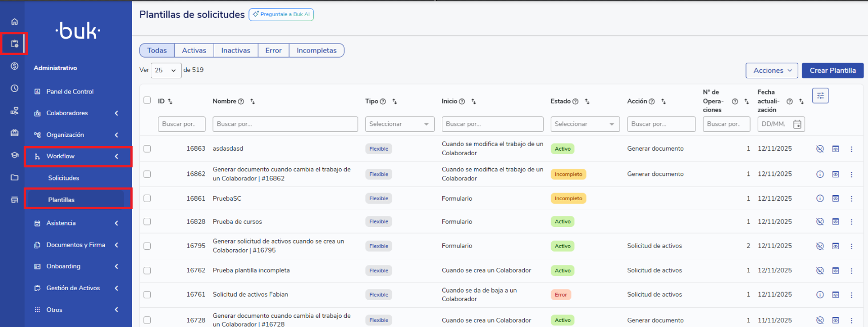Open the Acciones dropdown
The width and height of the screenshot is (868, 327).
coord(771,71)
